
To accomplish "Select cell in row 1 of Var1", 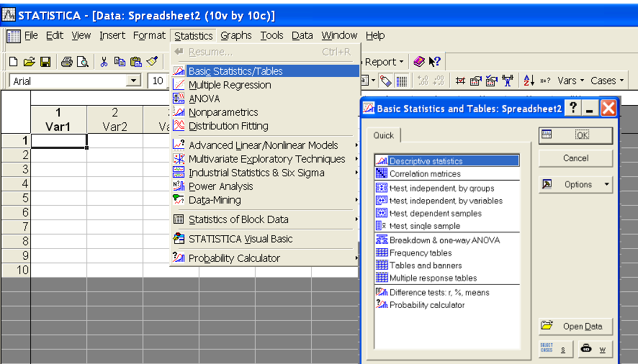I will [x=58, y=141].
